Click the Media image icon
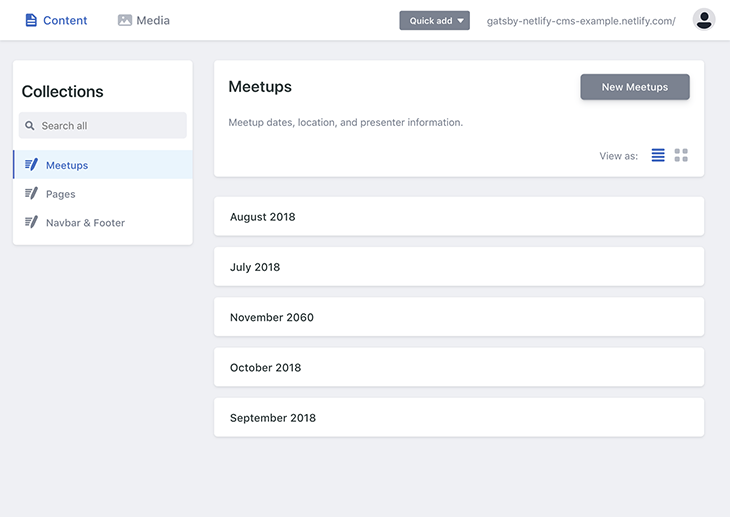The height and width of the screenshot is (517, 730). pyautogui.click(x=125, y=20)
